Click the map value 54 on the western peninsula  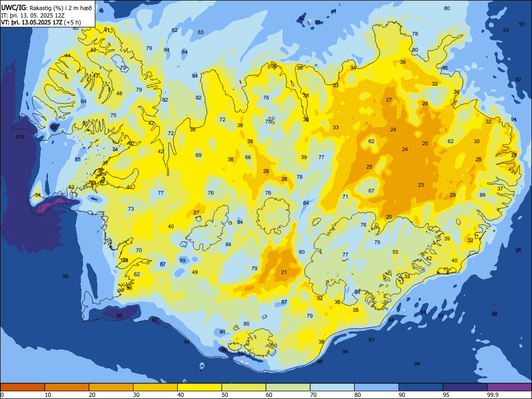coord(38,195)
